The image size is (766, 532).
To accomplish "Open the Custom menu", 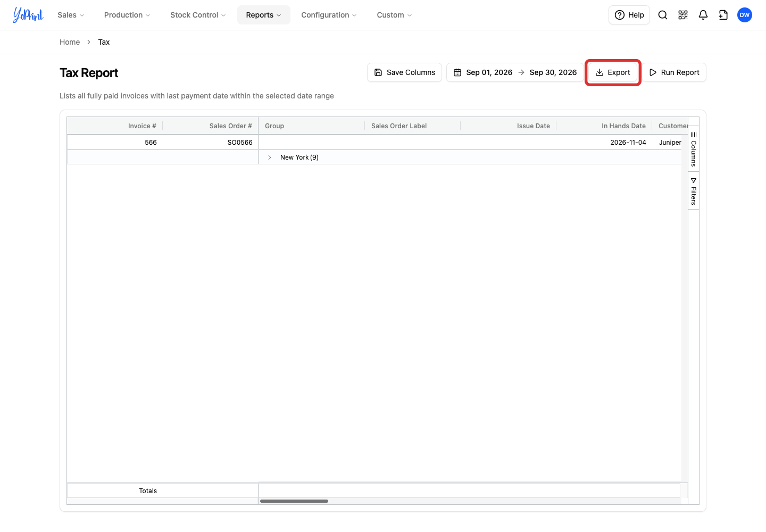I will coord(394,15).
